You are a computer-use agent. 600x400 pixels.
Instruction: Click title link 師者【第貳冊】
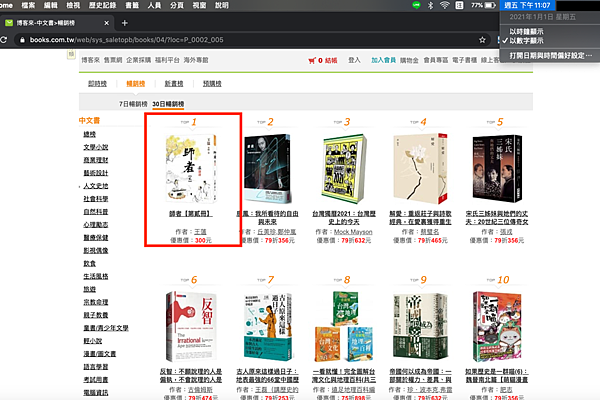(191, 214)
